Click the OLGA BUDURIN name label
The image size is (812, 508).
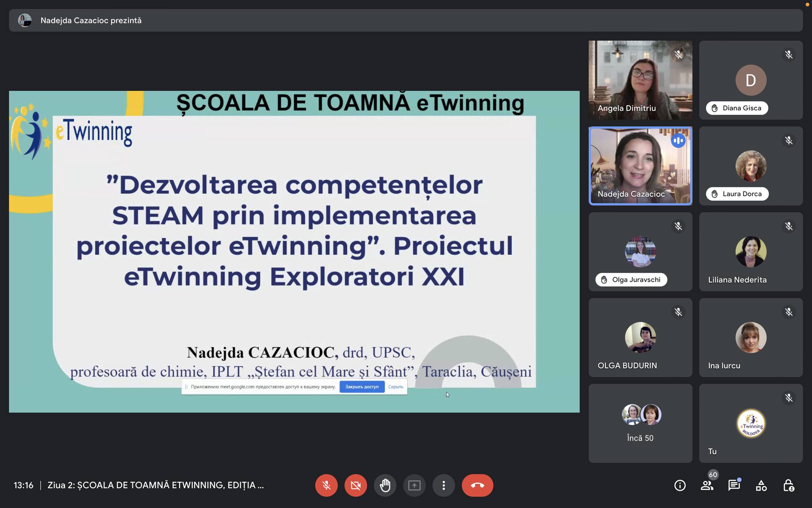[x=627, y=366]
